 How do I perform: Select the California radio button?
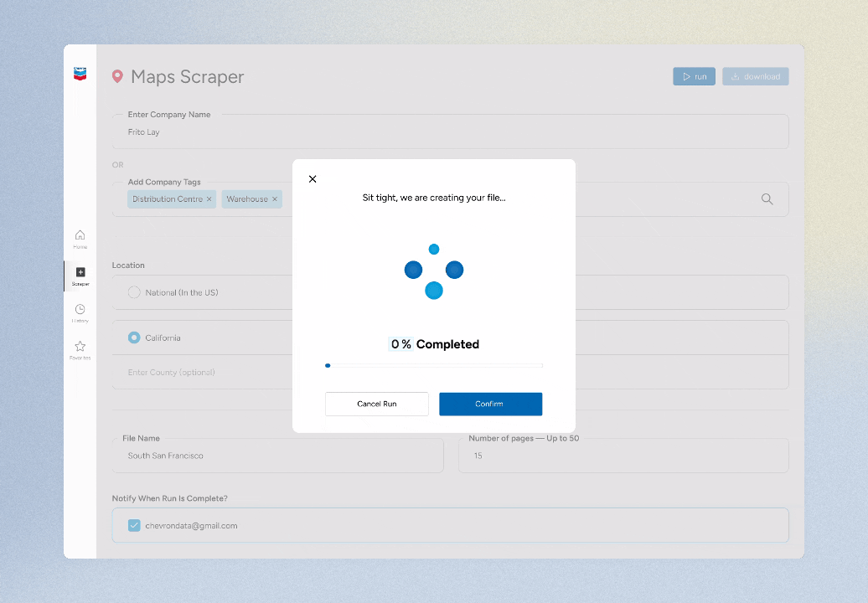(134, 338)
